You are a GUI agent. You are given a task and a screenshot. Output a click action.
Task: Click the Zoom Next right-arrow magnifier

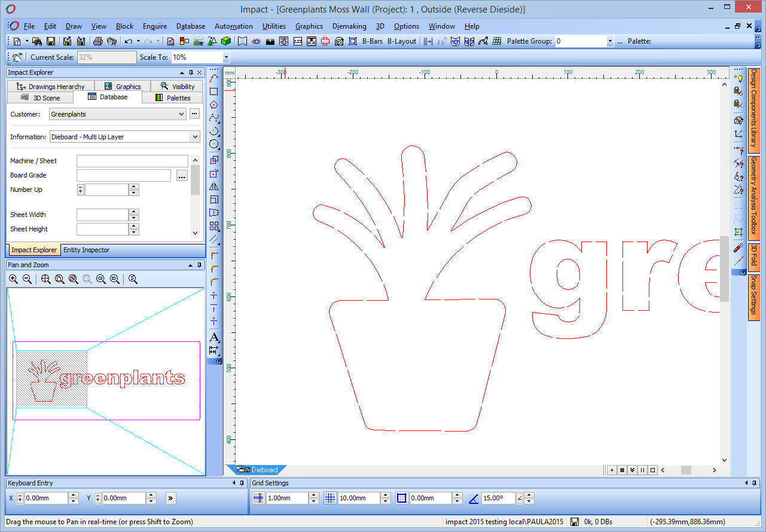click(115, 279)
